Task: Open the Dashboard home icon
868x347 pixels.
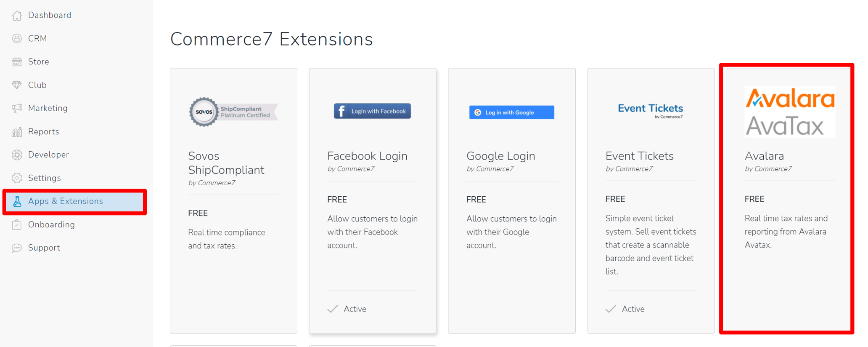Action: pyautogui.click(x=17, y=15)
